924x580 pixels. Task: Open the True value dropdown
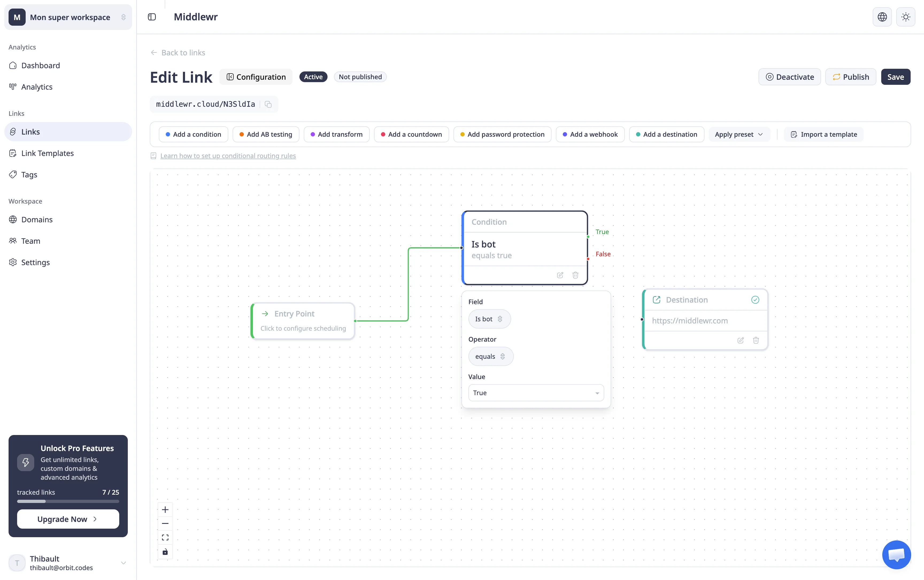tap(536, 393)
